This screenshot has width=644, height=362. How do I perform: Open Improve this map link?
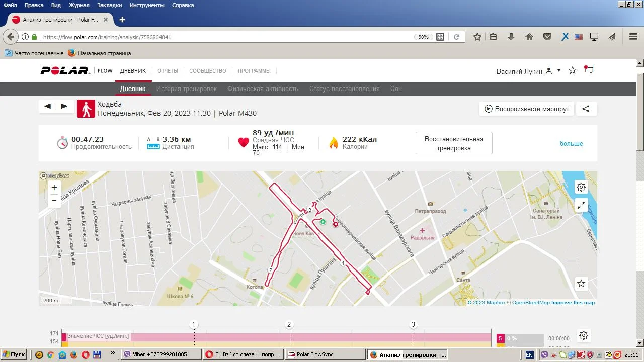(x=573, y=303)
